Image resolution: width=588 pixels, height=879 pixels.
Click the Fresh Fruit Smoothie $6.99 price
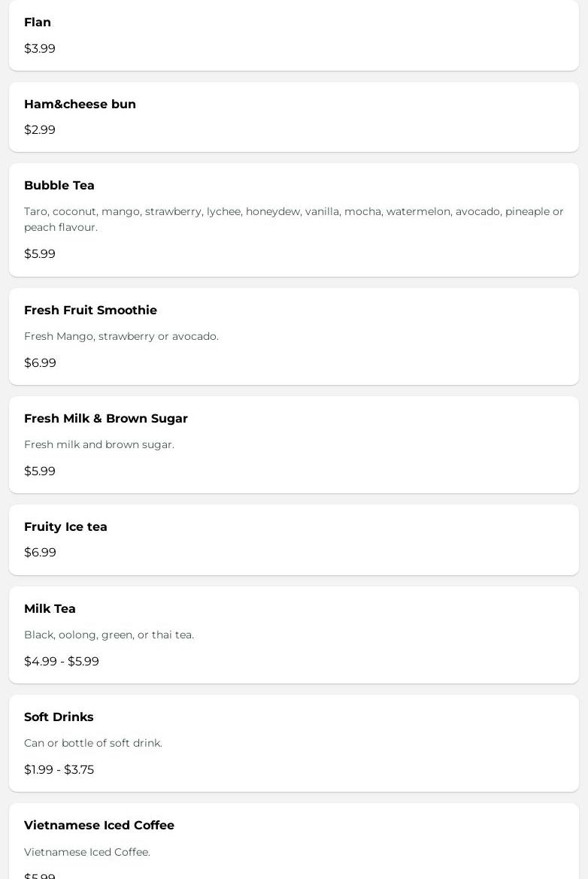40,363
